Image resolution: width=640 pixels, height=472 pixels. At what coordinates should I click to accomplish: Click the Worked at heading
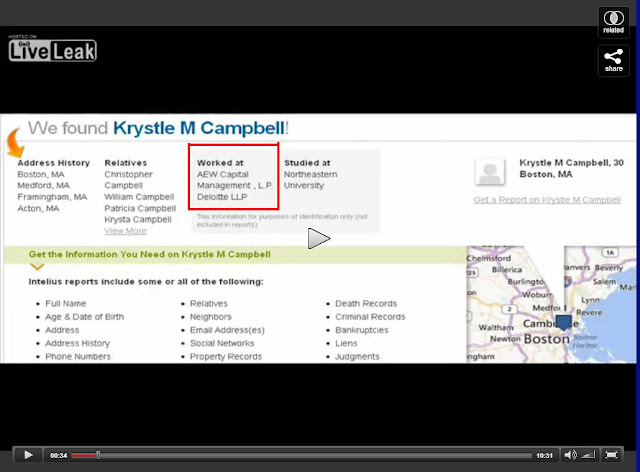220,163
